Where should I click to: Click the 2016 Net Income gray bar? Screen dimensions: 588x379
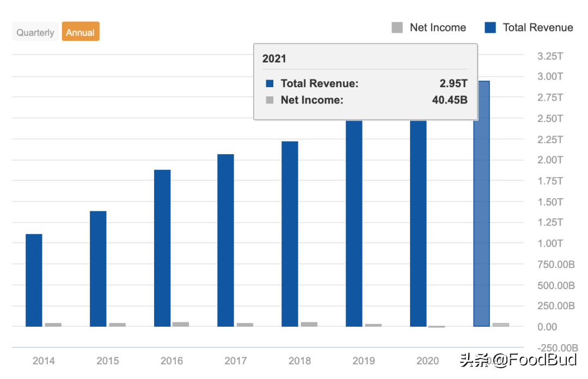tap(181, 324)
